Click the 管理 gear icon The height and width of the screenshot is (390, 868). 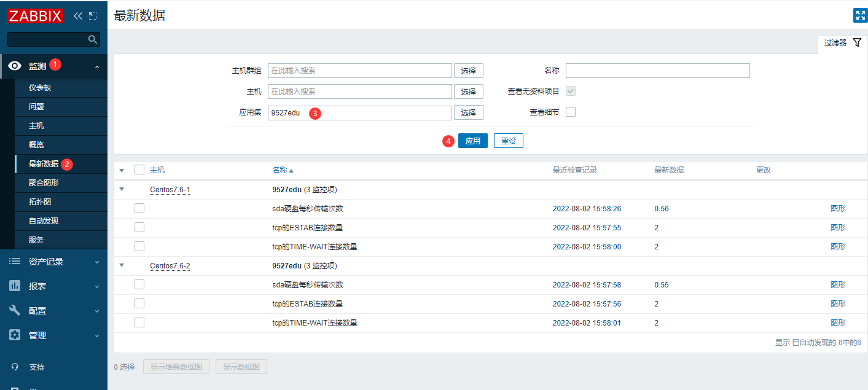point(15,335)
